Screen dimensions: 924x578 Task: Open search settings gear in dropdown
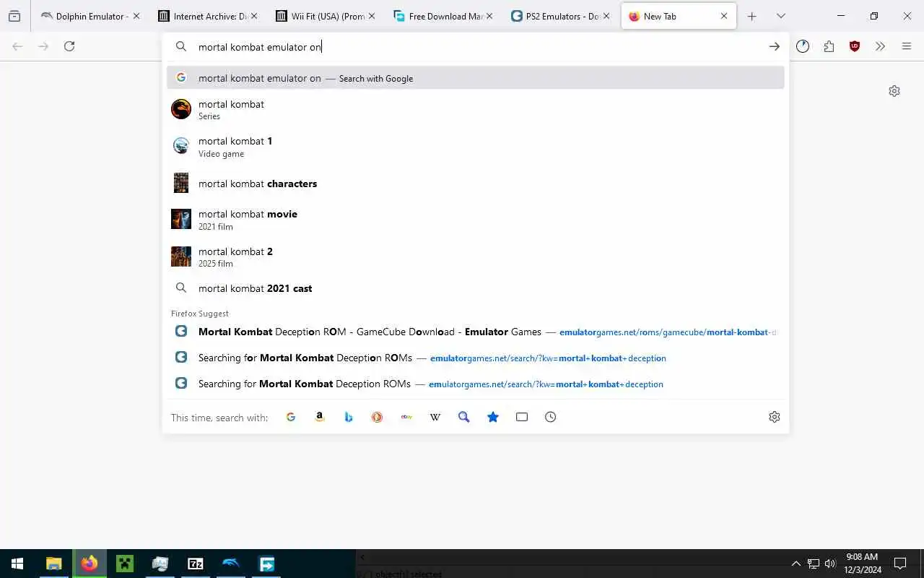(775, 417)
